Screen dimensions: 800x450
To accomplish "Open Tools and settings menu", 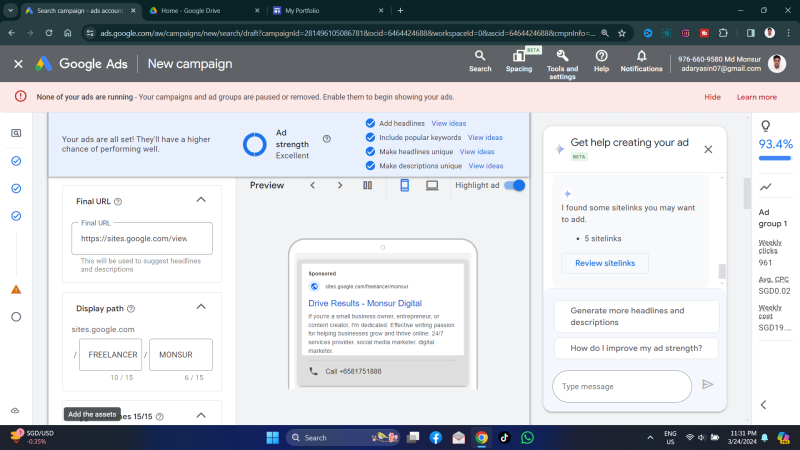I will point(562,65).
